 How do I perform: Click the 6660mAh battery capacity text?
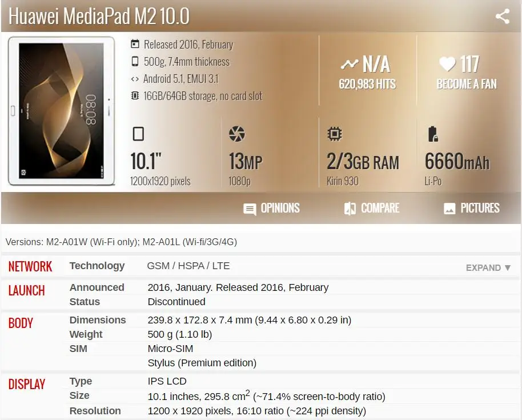click(x=457, y=161)
